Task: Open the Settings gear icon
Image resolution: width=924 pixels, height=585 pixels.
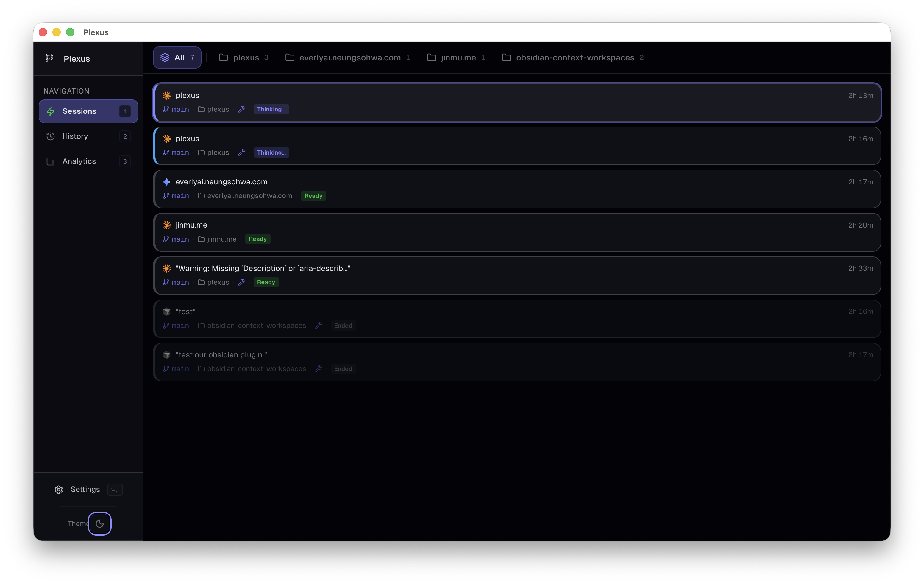Action: pyautogui.click(x=58, y=490)
